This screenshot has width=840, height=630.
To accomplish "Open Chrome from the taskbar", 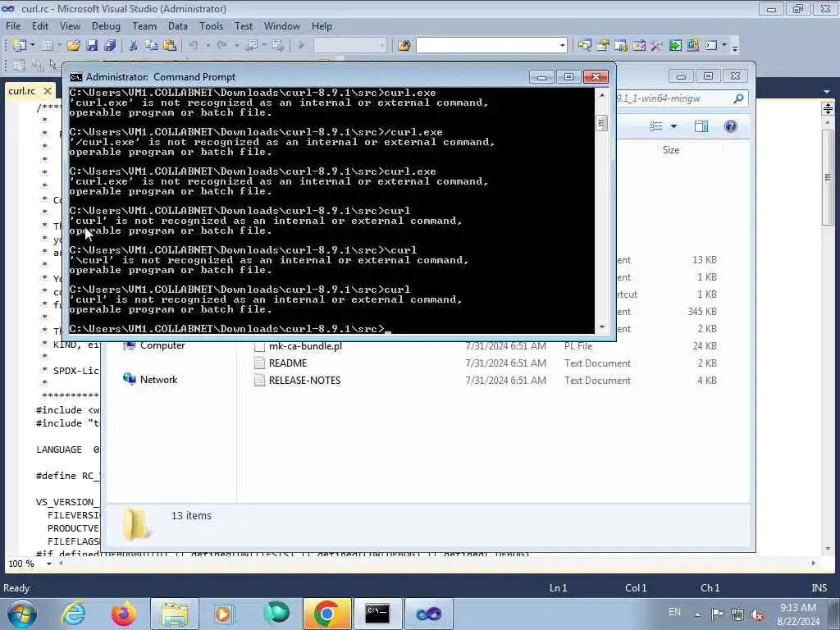I will click(326, 614).
